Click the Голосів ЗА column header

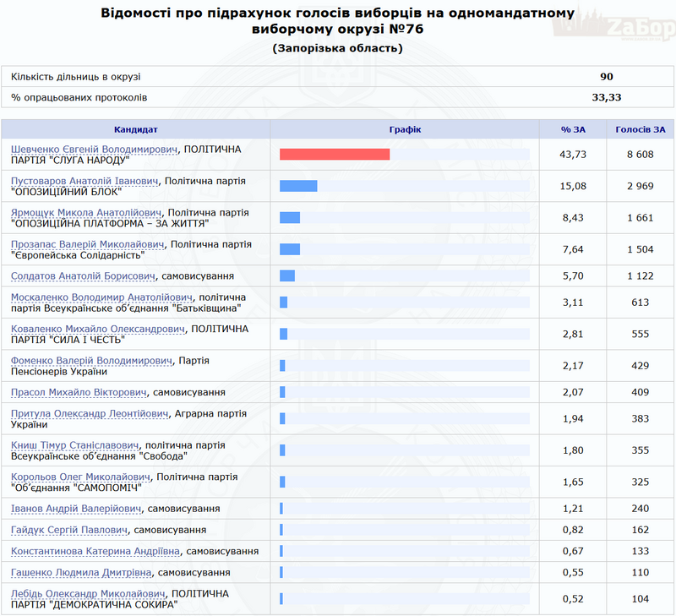640,129
